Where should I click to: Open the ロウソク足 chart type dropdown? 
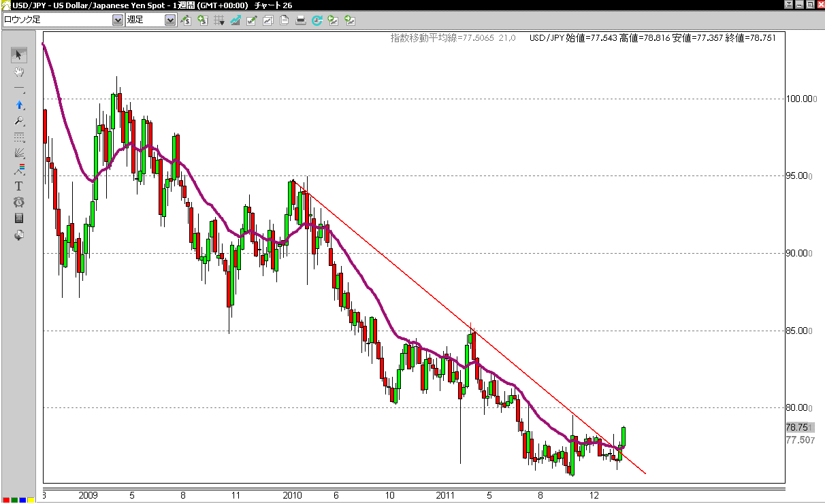tap(117, 20)
